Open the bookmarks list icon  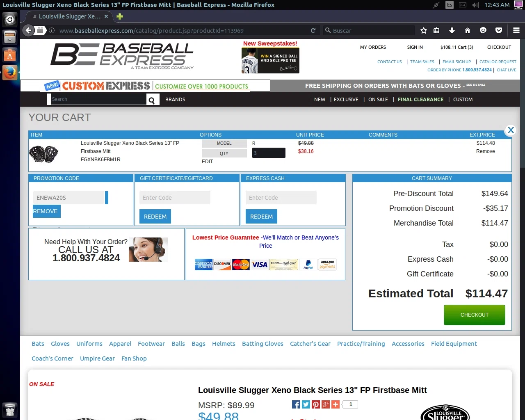tap(436, 30)
